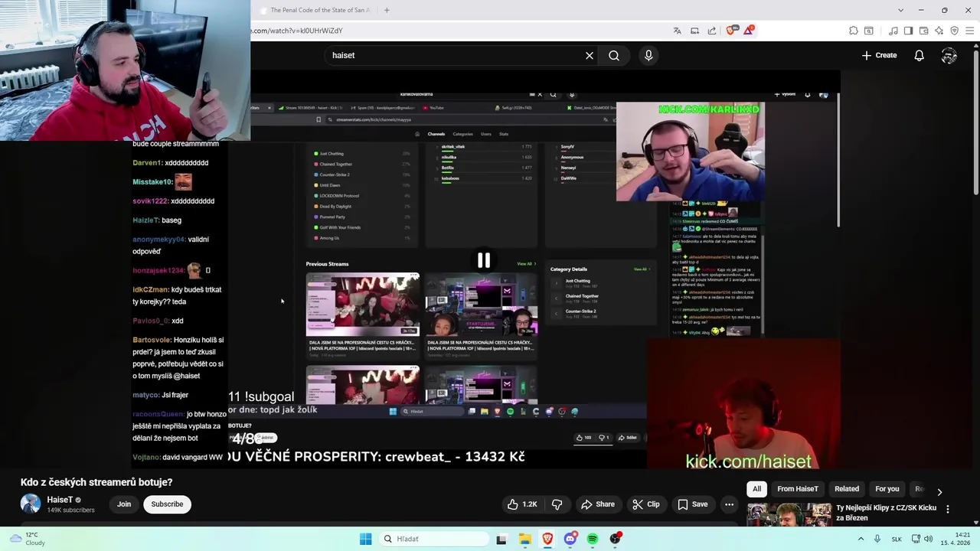
Task: Click the install app icon in the address bar
Action: click(694, 31)
